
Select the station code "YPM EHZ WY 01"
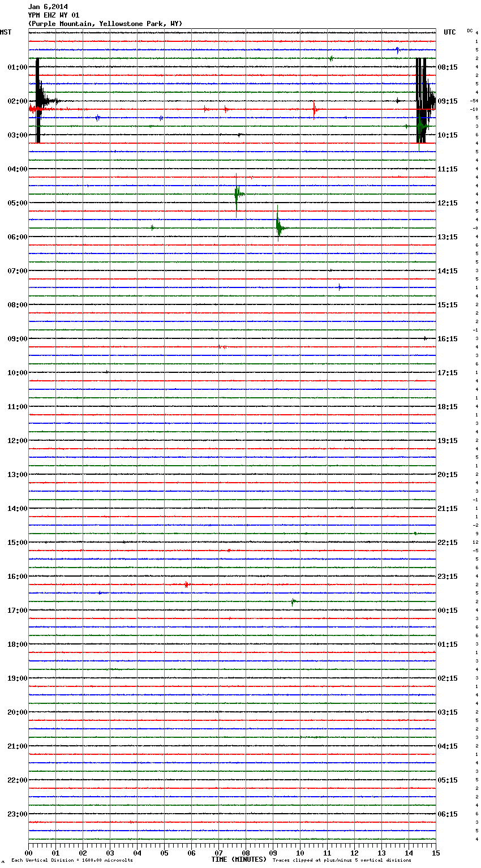pyautogui.click(x=54, y=15)
